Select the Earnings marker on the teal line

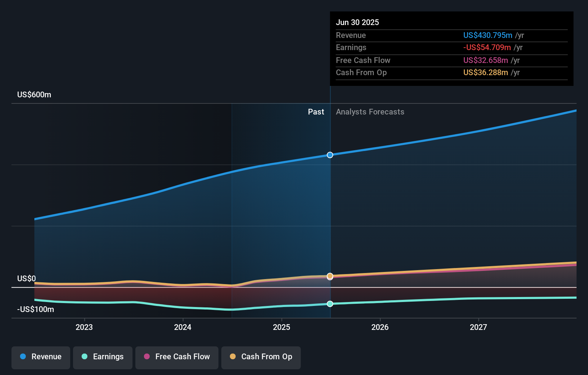pyautogui.click(x=330, y=304)
